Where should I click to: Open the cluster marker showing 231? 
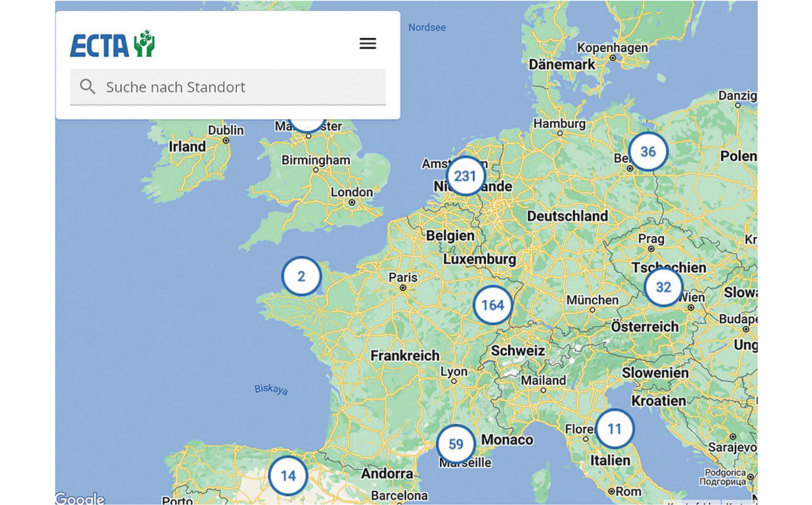coord(466,176)
